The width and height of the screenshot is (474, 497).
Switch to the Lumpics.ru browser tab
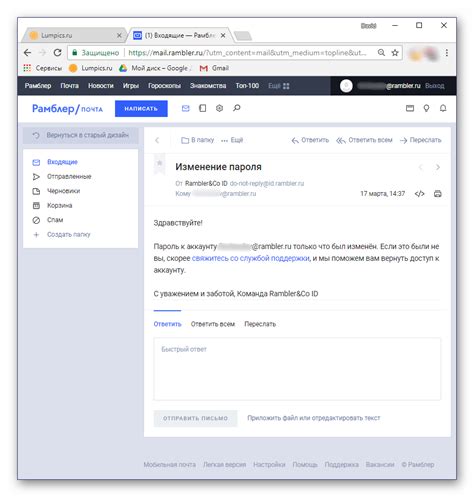coord(74,35)
